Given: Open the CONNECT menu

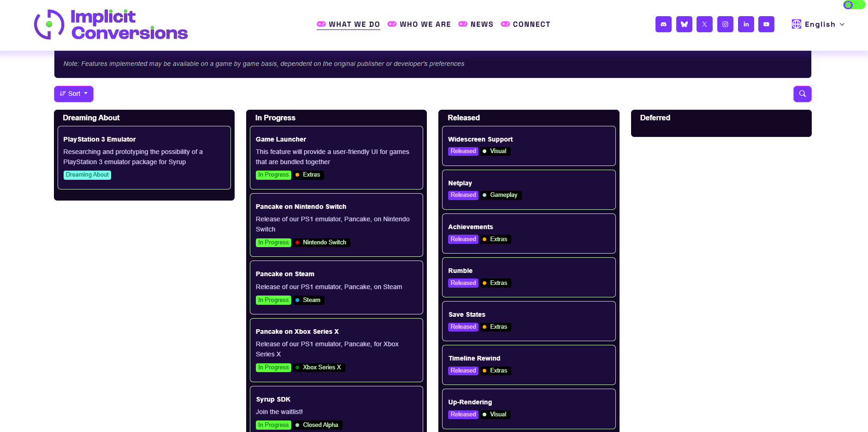Looking at the screenshot, I should coord(526,24).
